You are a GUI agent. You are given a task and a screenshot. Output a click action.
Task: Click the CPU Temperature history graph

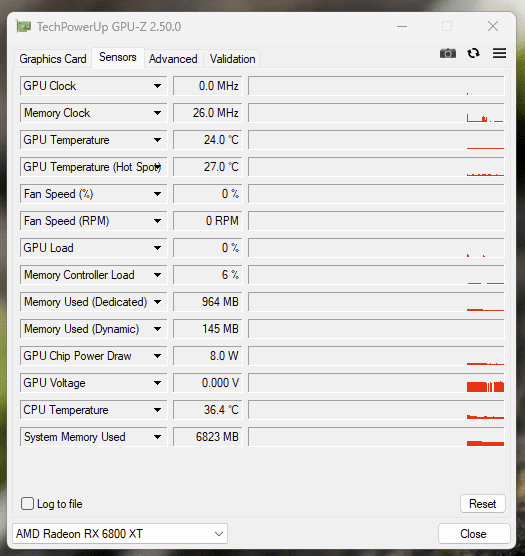tap(376, 410)
